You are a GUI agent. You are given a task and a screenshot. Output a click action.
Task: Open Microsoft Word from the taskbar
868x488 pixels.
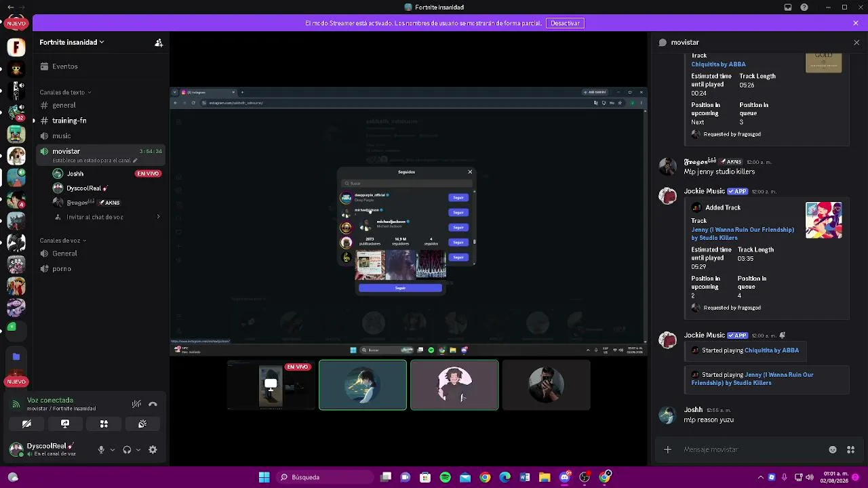coord(525,477)
